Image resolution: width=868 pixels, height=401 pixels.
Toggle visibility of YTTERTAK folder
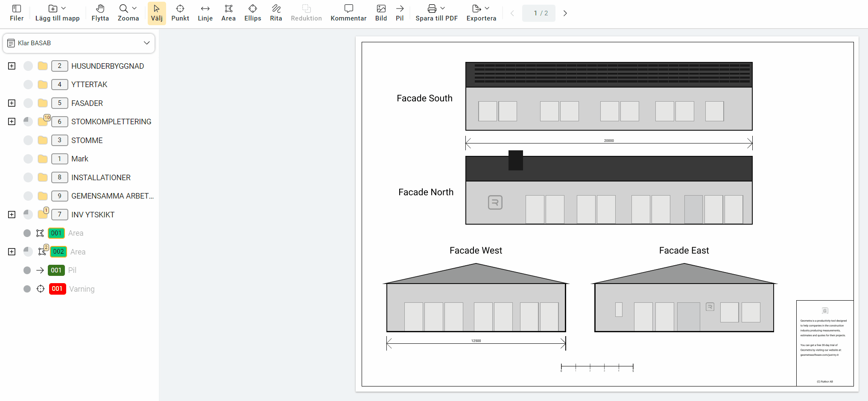click(x=28, y=85)
